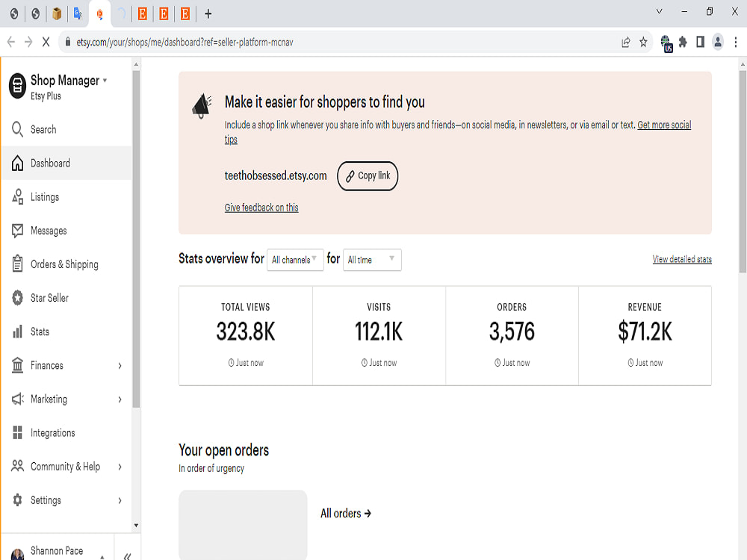The height and width of the screenshot is (560, 747).
Task: Switch to the first Etsy E tab
Action: [x=142, y=13]
